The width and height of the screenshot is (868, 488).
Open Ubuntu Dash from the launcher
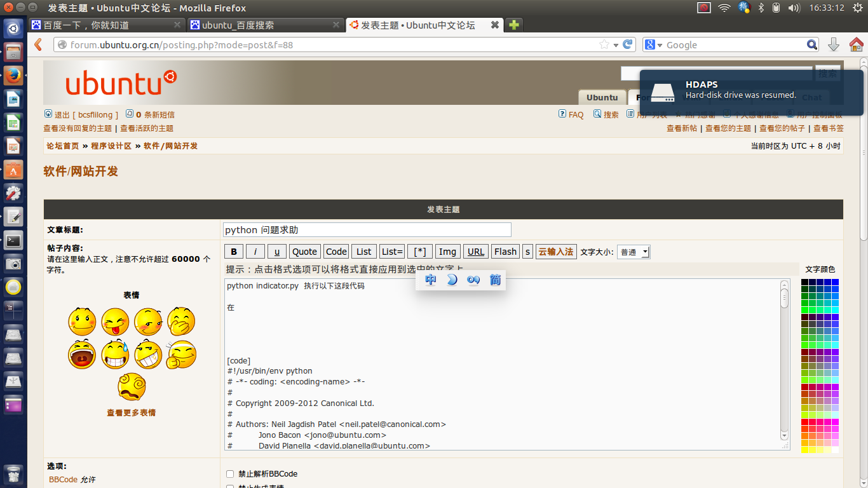click(13, 29)
